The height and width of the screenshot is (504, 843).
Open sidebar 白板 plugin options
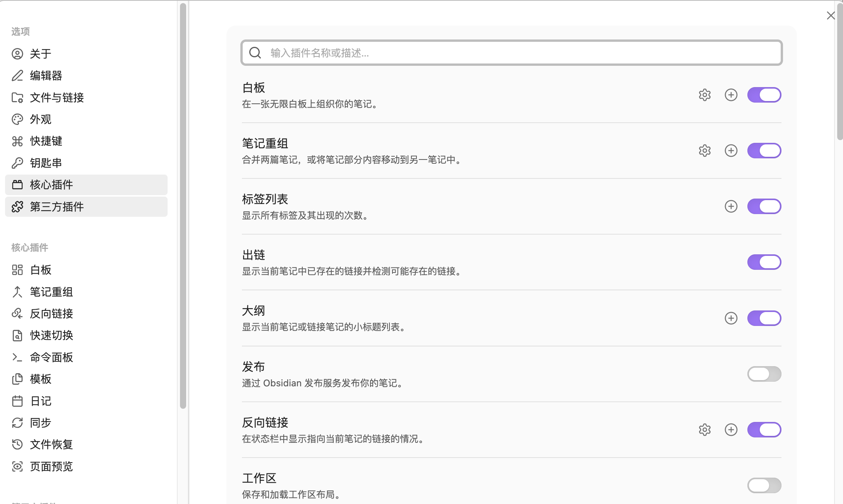coord(86,270)
